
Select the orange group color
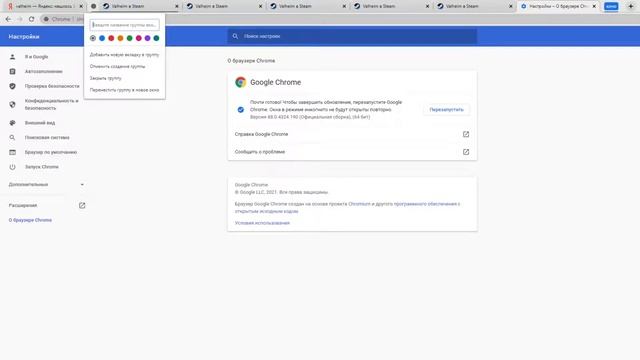click(x=120, y=38)
